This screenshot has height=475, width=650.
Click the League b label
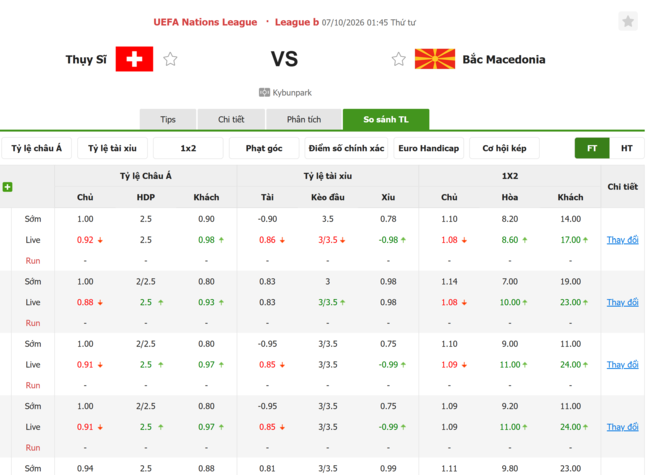[297, 22]
